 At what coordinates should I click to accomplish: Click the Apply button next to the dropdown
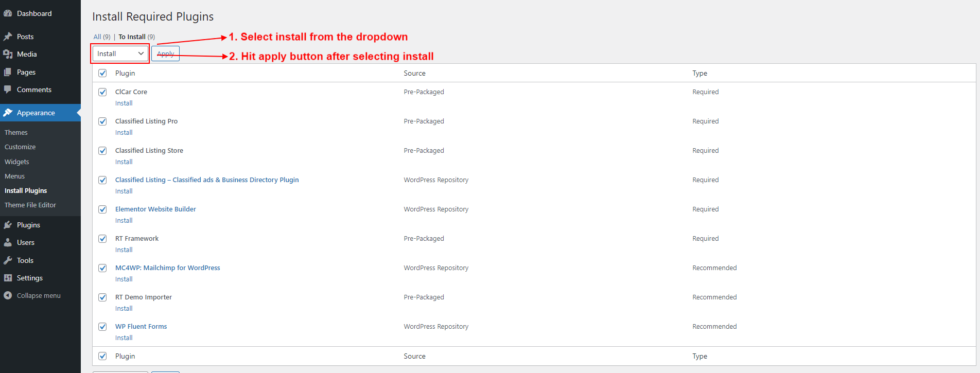165,54
